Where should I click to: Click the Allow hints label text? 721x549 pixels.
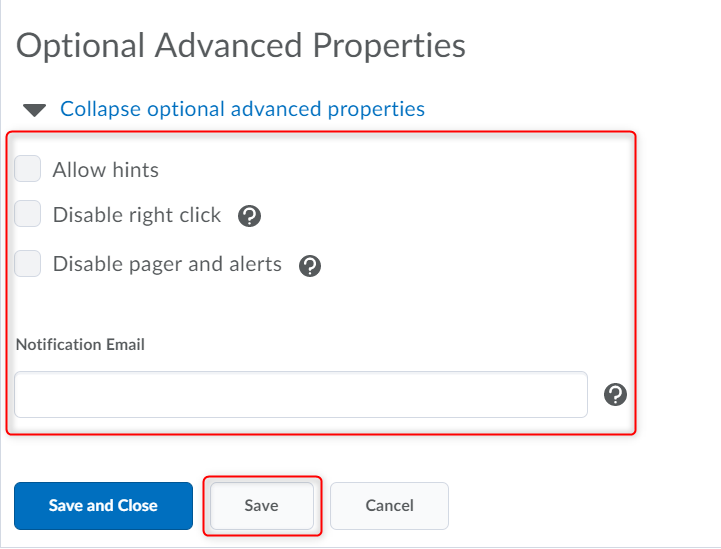105,170
